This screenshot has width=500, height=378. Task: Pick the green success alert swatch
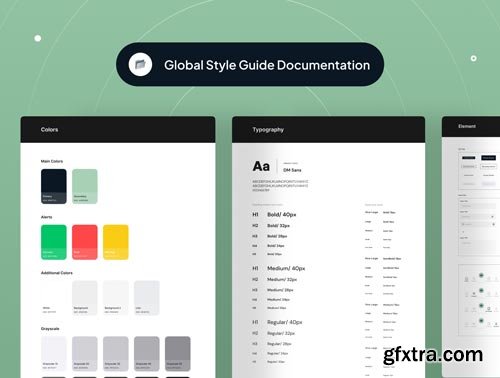(54, 242)
